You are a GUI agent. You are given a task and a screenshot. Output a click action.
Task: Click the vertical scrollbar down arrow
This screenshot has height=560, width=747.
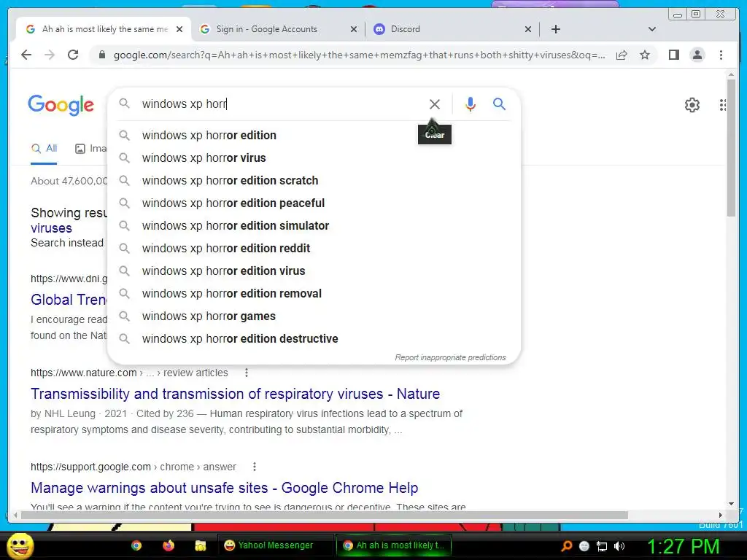tap(731, 504)
